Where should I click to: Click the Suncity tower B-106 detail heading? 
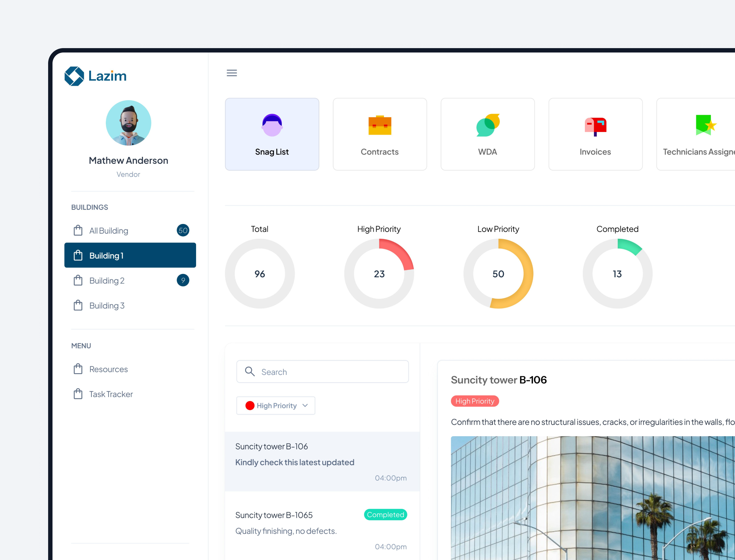pyautogui.click(x=499, y=380)
